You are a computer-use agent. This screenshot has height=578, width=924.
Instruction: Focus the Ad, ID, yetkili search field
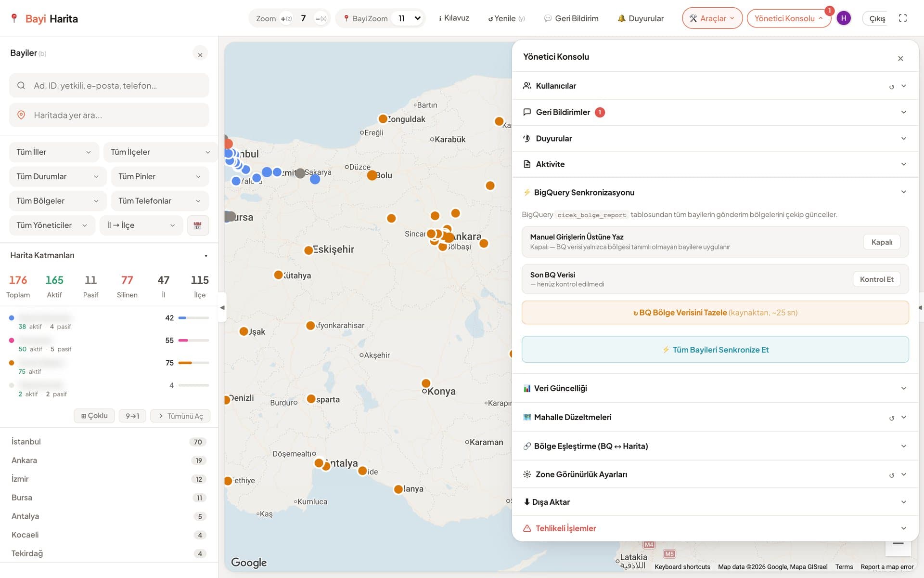pyautogui.click(x=109, y=85)
